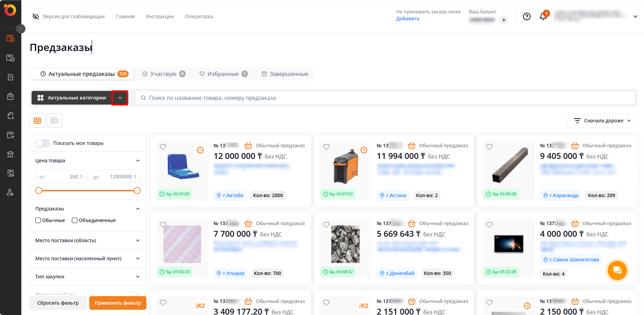Toggle Показать мои товары switch

[x=43, y=143]
